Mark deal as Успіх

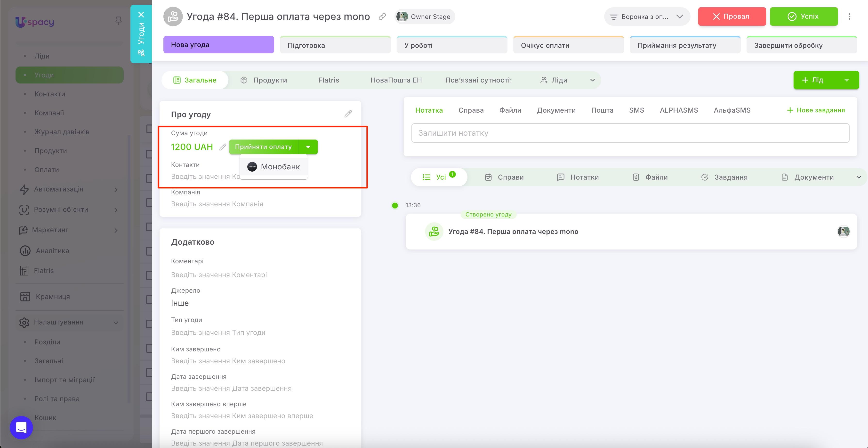pos(804,17)
